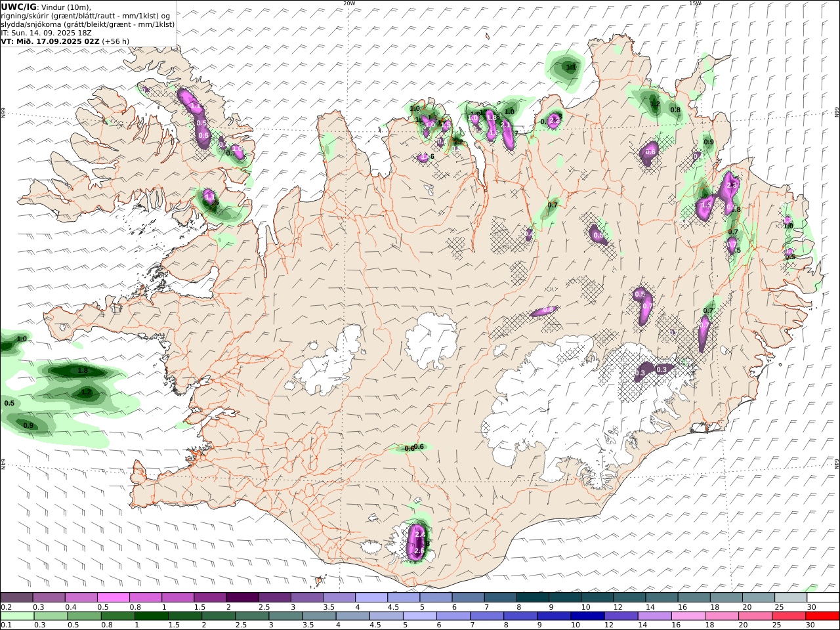Pick the 12 purple swatch in the bottom legend row
The width and height of the screenshot is (840, 630).
[x=620, y=616]
